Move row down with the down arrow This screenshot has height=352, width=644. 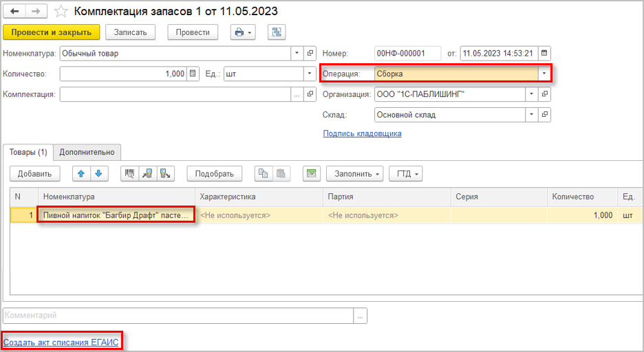tap(98, 174)
